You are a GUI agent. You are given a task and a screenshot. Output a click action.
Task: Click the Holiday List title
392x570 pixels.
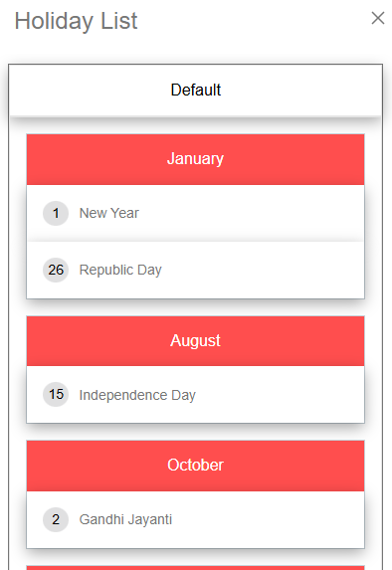point(76,21)
